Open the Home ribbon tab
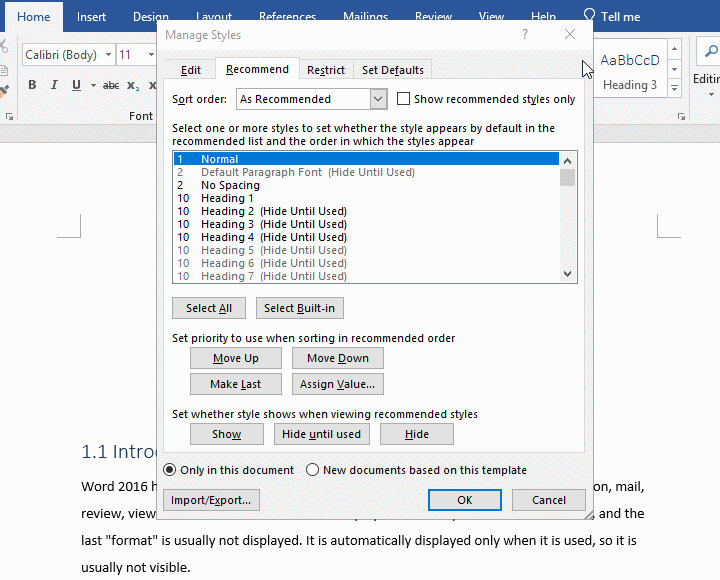The width and height of the screenshot is (720, 580). pos(34,17)
